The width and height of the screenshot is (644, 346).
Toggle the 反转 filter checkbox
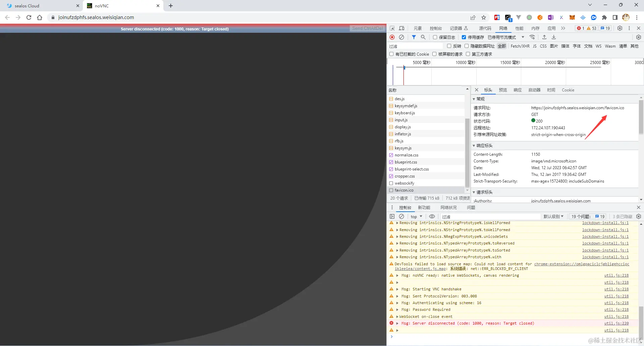click(449, 46)
